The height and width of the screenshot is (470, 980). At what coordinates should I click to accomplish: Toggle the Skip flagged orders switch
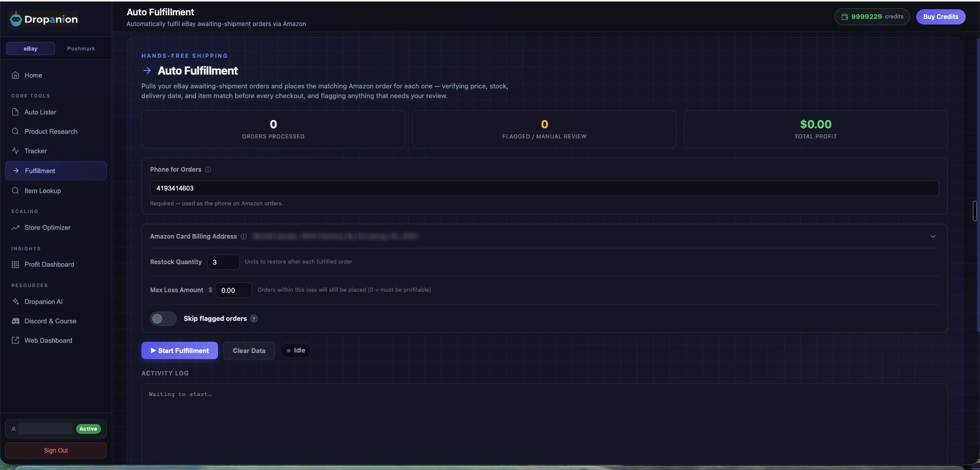tap(163, 319)
